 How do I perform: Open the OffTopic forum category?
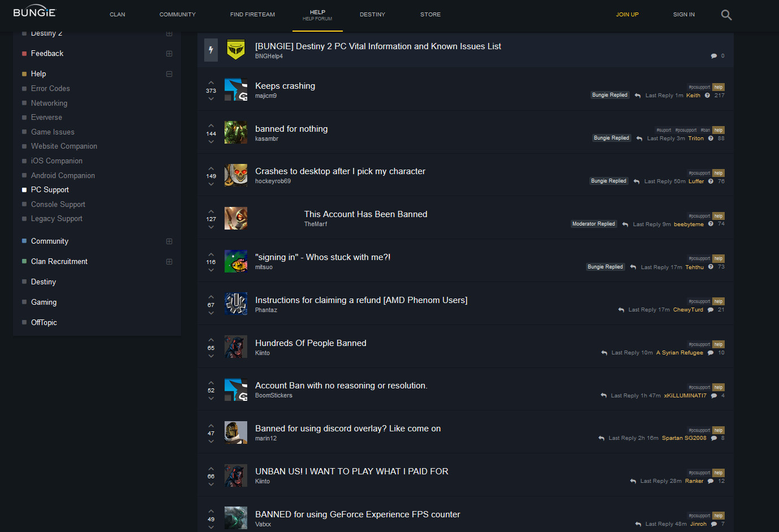click(x=44, y=323)
